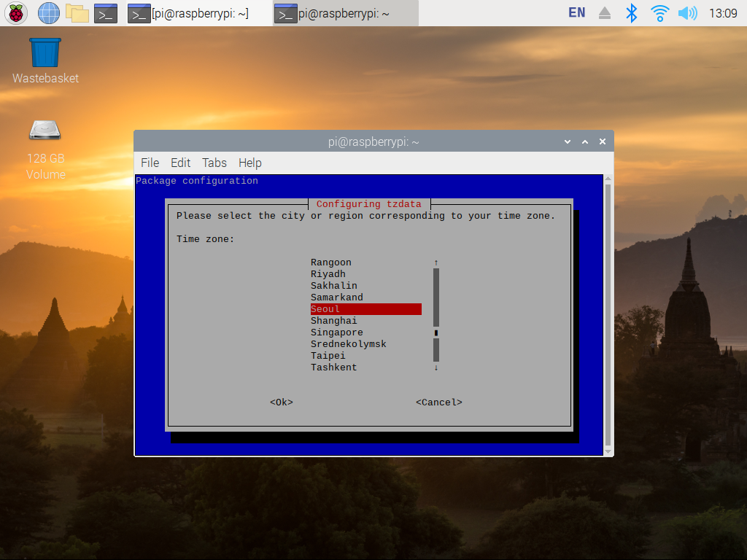Click the 13:09 clock
747x560 pixels.
(x=723, y=13)
